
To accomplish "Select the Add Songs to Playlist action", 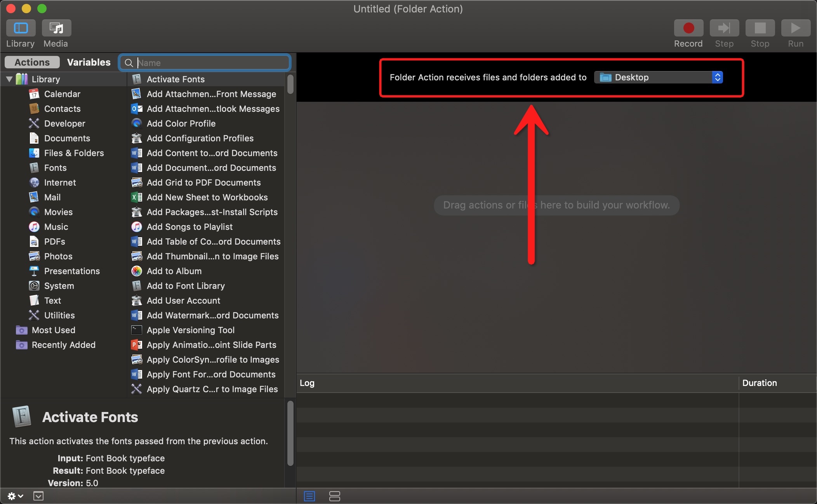I will [x=189, y=227].
